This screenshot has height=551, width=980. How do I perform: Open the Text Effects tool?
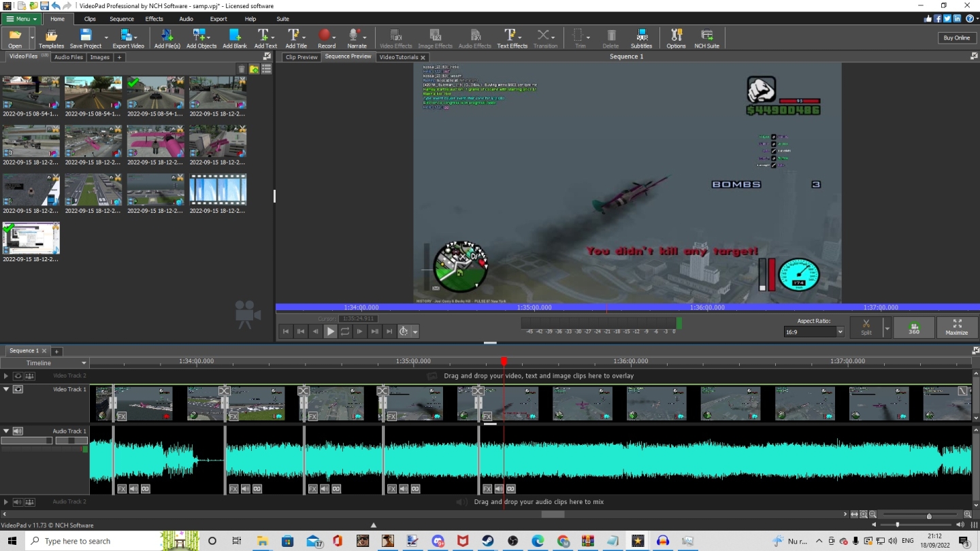512,37
